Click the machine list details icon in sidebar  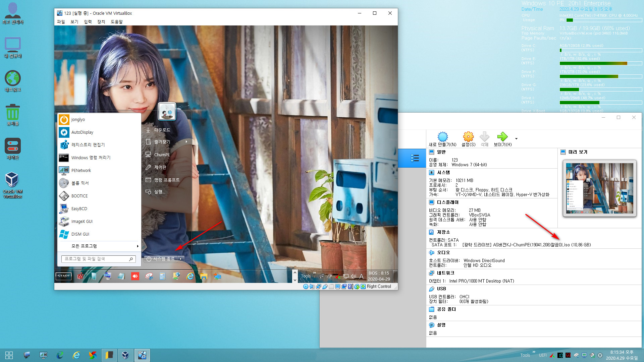point(415,158)
